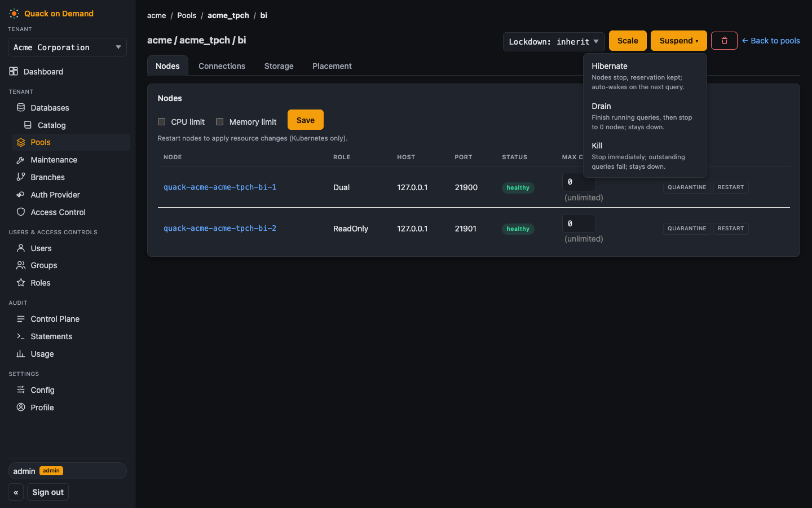Click the Users person icon
Image resolution: width=812 pixels, height=508 pixels.
(x=21, y=248)
